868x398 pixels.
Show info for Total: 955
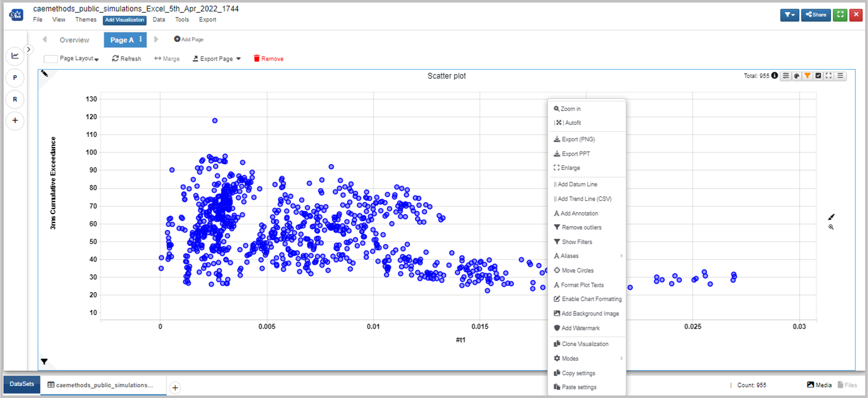774,75
